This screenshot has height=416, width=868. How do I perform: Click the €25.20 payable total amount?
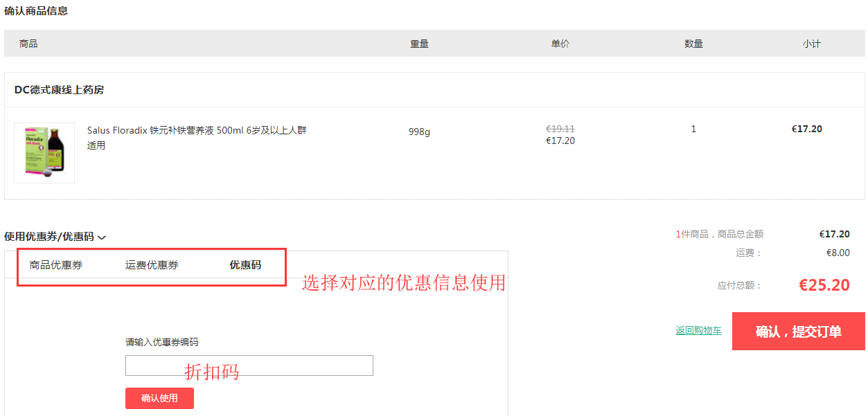tap(824, 285)
